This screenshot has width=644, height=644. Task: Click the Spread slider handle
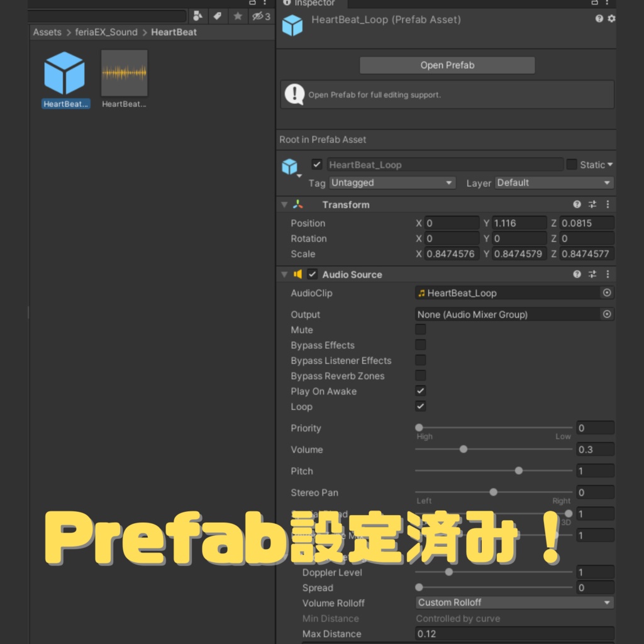tap(419, 587)
